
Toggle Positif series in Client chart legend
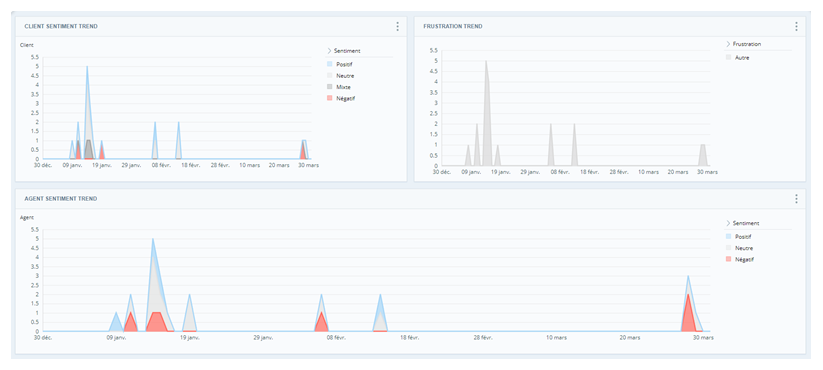click(341, 64)
